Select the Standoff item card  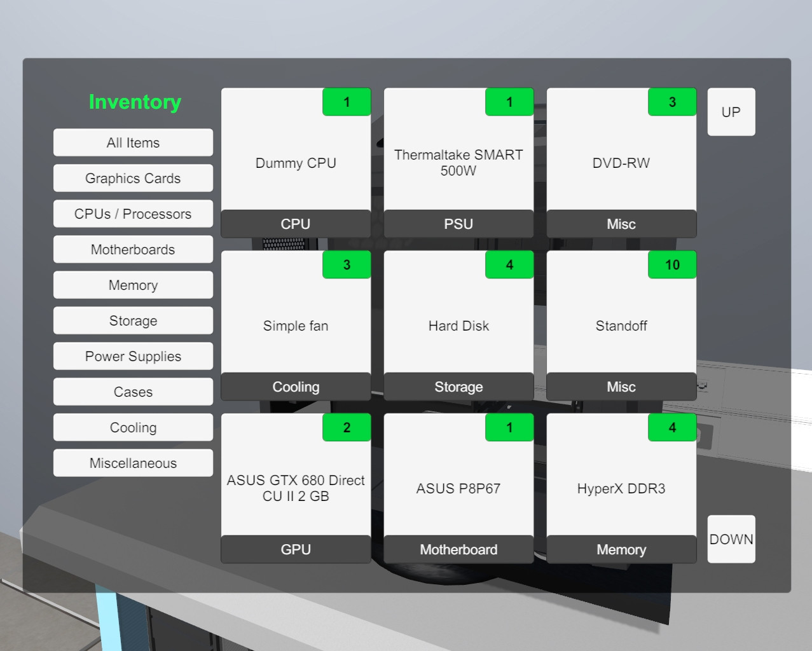pos(621,326)
